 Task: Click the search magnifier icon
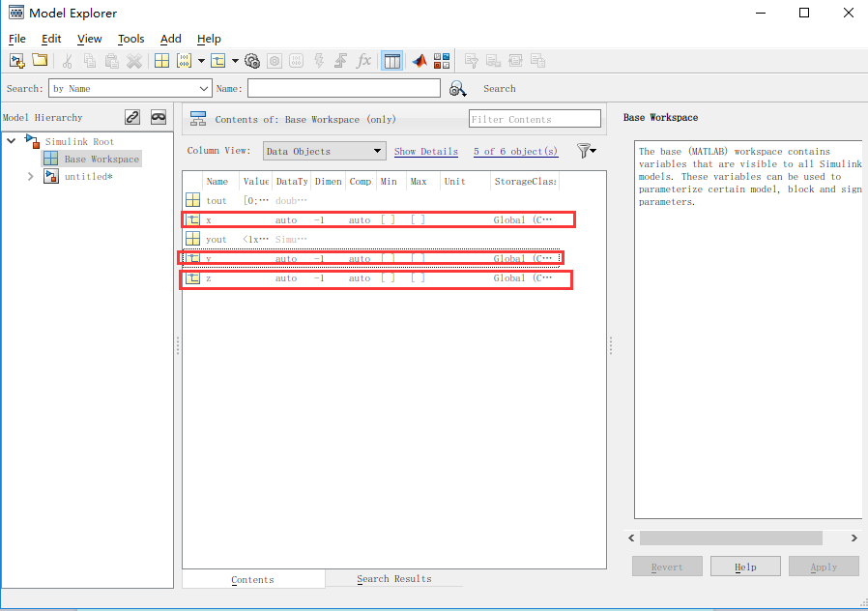[457, 89]
